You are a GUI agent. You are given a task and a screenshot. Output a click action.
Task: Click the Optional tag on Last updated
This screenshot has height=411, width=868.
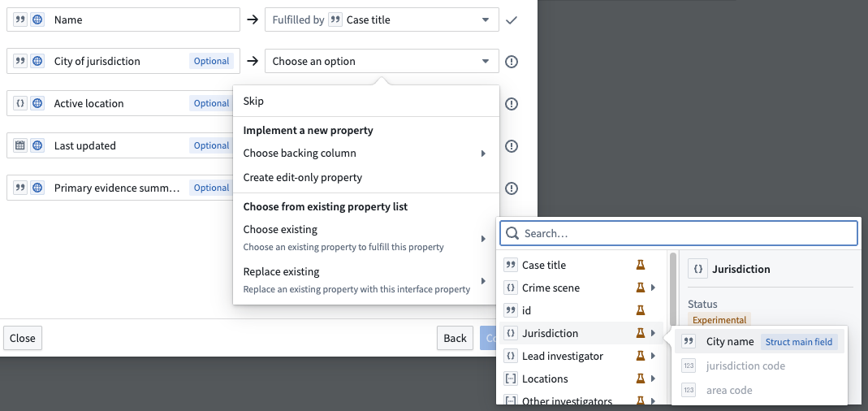211,145
